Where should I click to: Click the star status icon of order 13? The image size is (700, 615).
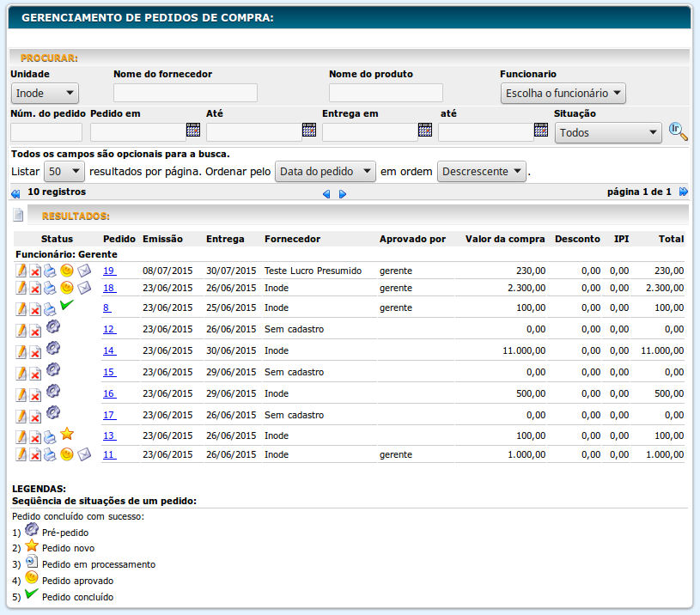pos(67,435)
